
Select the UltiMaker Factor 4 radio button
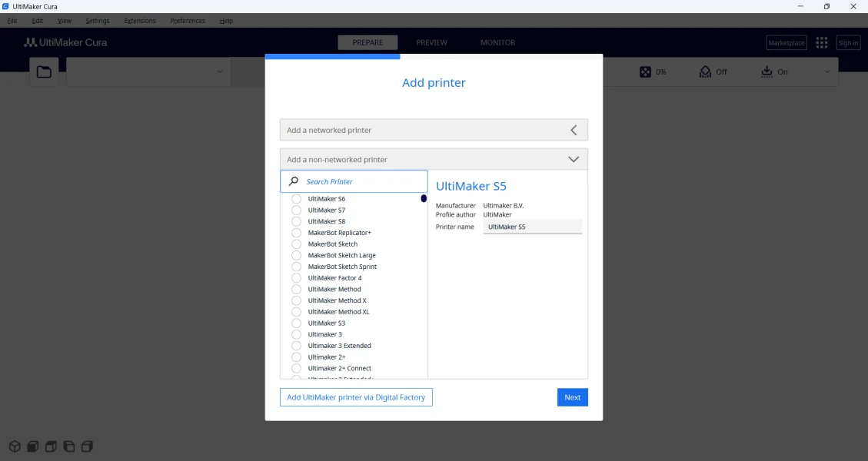[296, 278]
